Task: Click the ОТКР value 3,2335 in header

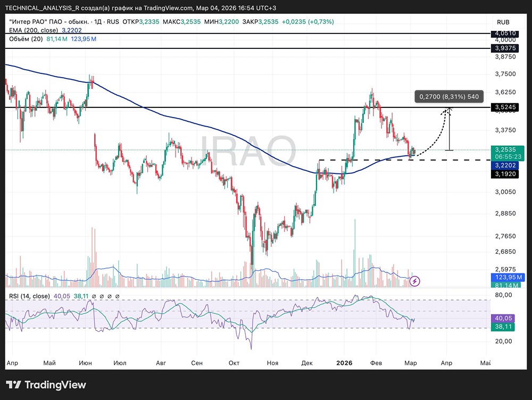Action: click(x=149, y=22)
